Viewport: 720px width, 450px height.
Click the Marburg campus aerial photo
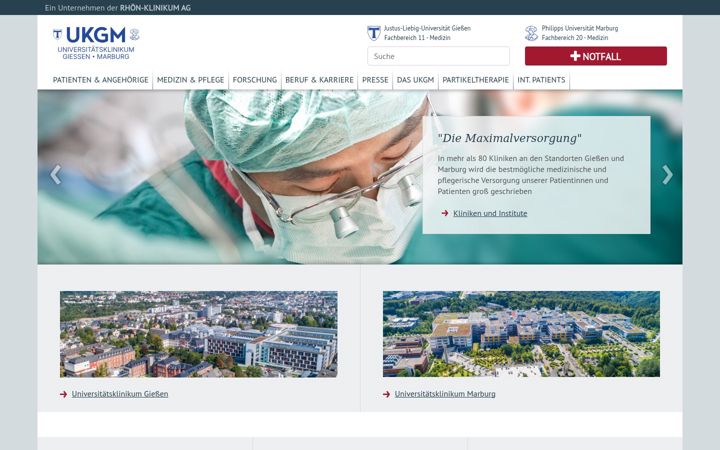click(522, 334)
